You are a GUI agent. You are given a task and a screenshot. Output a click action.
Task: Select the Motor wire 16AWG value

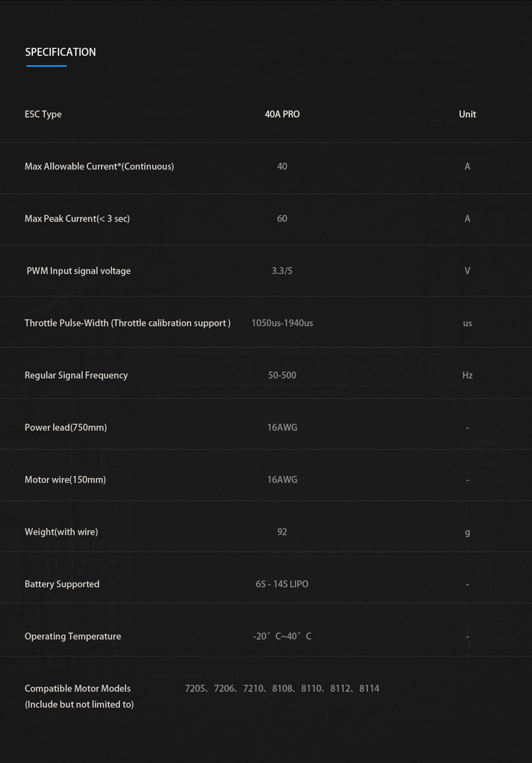click(282, 480)
